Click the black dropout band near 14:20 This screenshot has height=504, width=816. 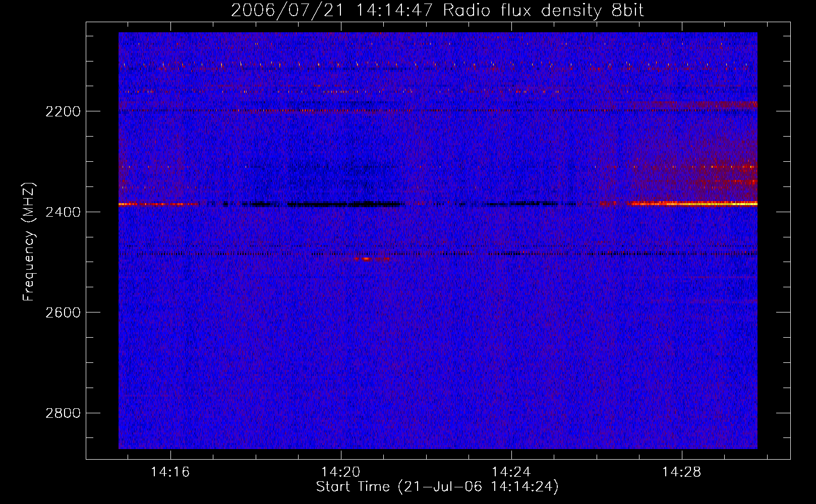[345, 205]
